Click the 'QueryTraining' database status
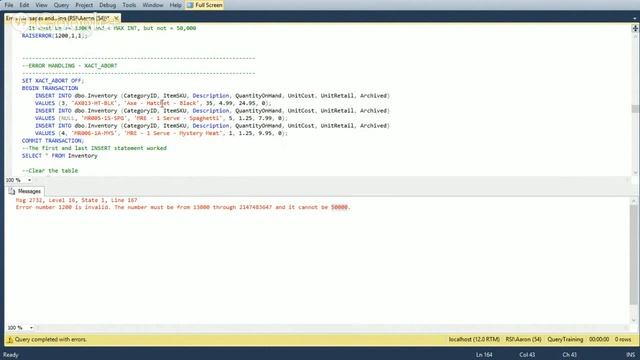The width and height of the screenshot is (640, 360). 565,340
